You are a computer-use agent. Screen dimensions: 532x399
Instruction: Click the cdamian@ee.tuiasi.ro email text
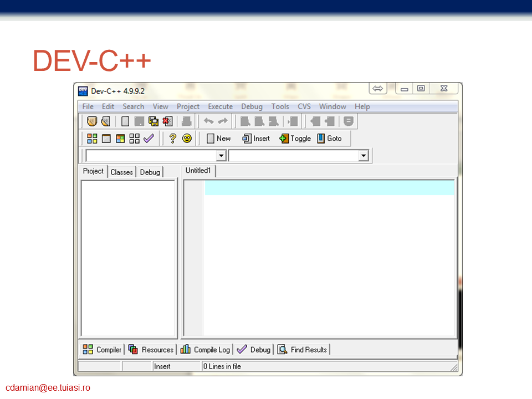(x=48, y=387)
